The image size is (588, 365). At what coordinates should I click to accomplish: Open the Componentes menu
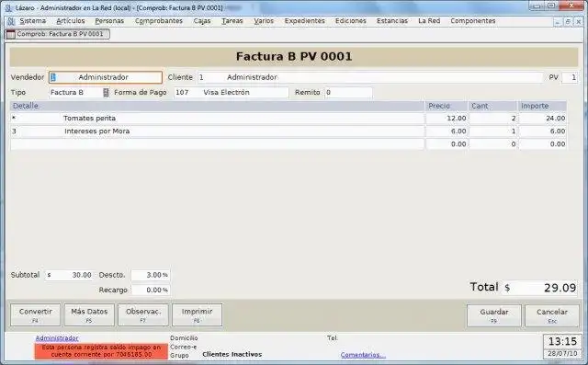click(x=473, y=21)
